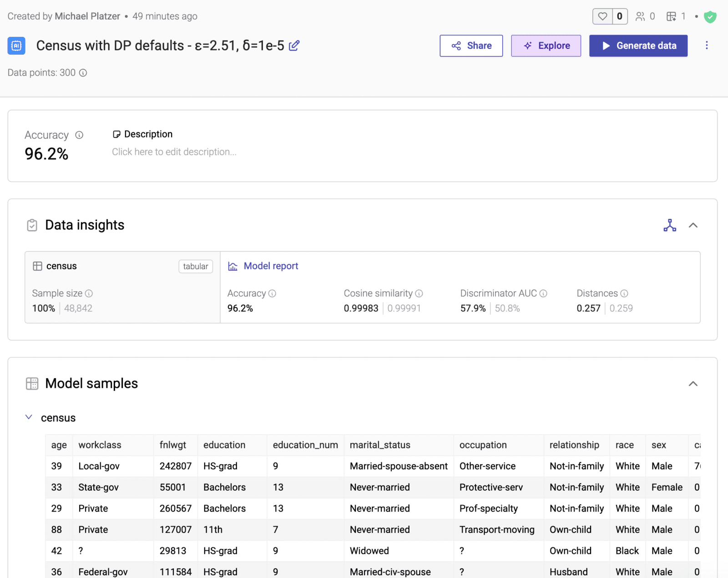The height and width of the screenshot is (578, 728).
Task: Open the Model report link
Action: click(x=271, y=266)
